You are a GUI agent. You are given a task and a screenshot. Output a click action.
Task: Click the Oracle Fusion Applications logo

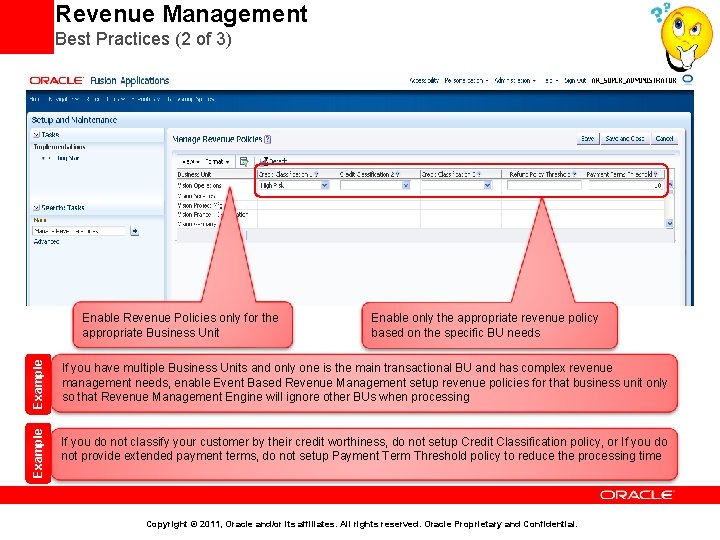(x=99, y=81)
